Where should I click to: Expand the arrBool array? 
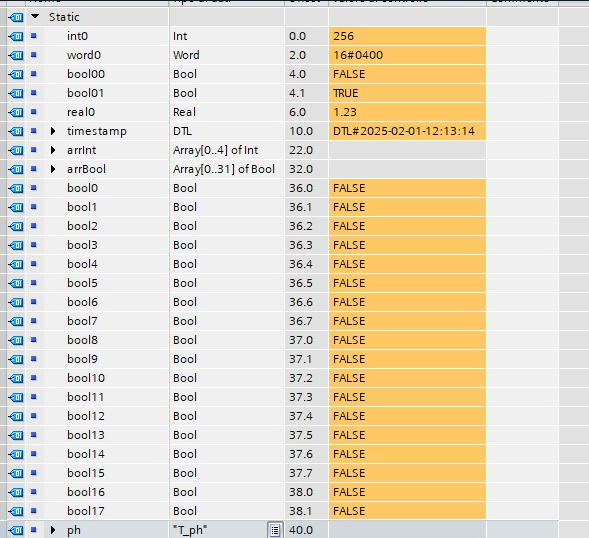[x=53, y=169]
